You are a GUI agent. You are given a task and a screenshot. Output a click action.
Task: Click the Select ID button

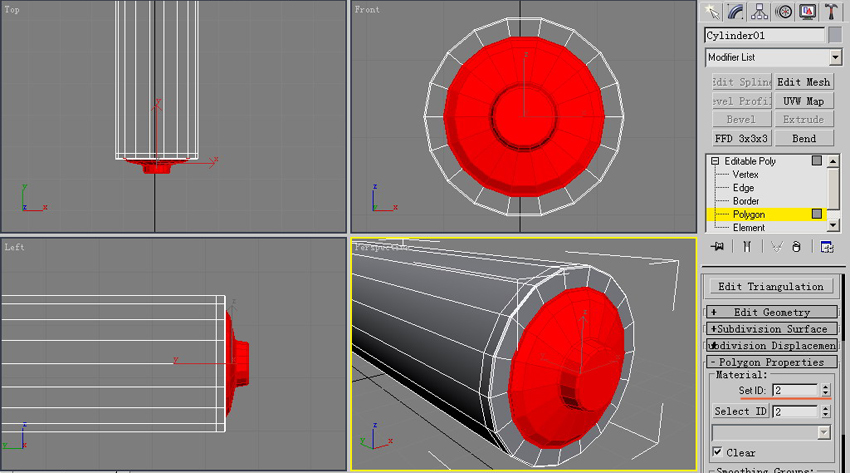tap(740, 411)
